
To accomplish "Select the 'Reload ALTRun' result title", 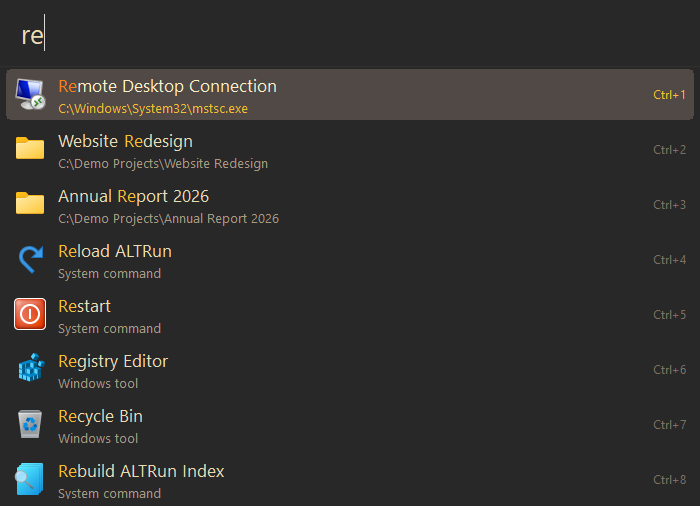I will pyautogui.click(x=115, y=251).
